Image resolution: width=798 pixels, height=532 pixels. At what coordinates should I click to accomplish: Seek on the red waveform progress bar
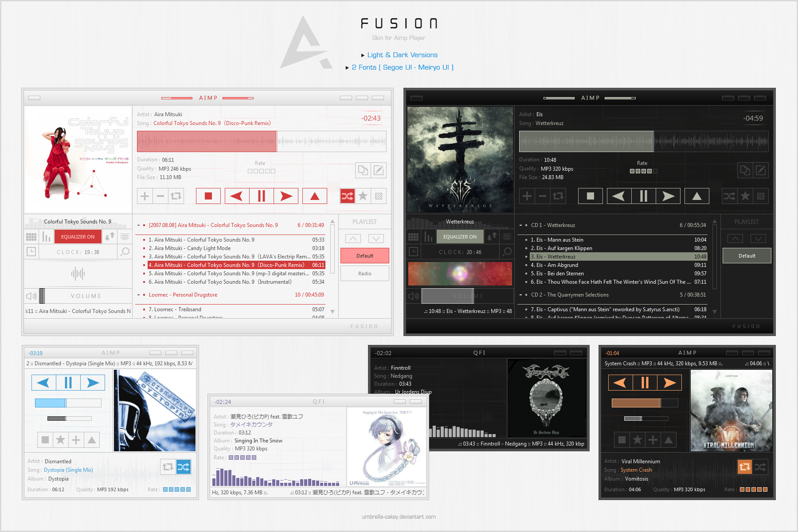[x=262, y=141]
